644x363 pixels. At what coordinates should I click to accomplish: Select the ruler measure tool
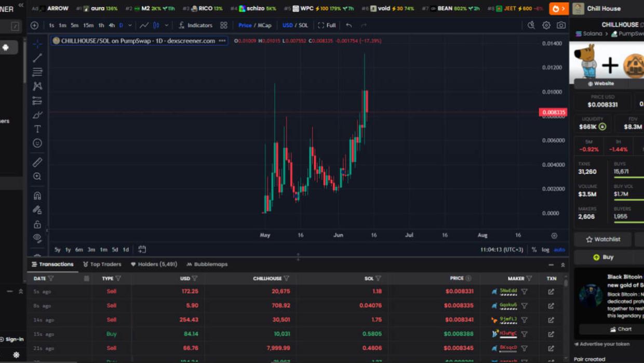(37, 162)
